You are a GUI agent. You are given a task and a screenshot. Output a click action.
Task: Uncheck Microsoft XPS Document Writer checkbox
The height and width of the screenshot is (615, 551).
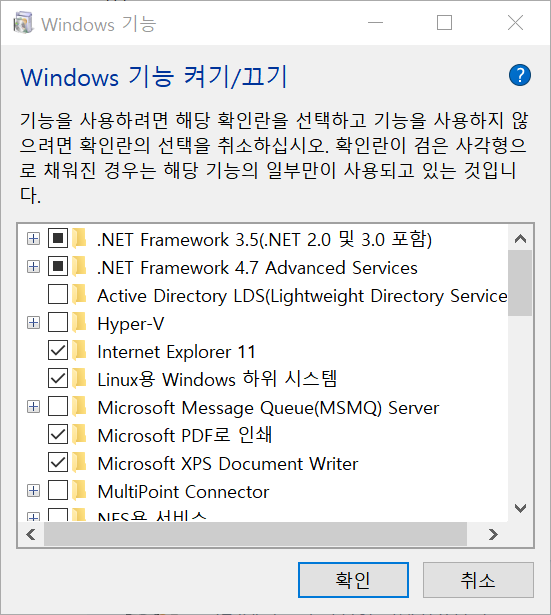(x=58, y=462)
